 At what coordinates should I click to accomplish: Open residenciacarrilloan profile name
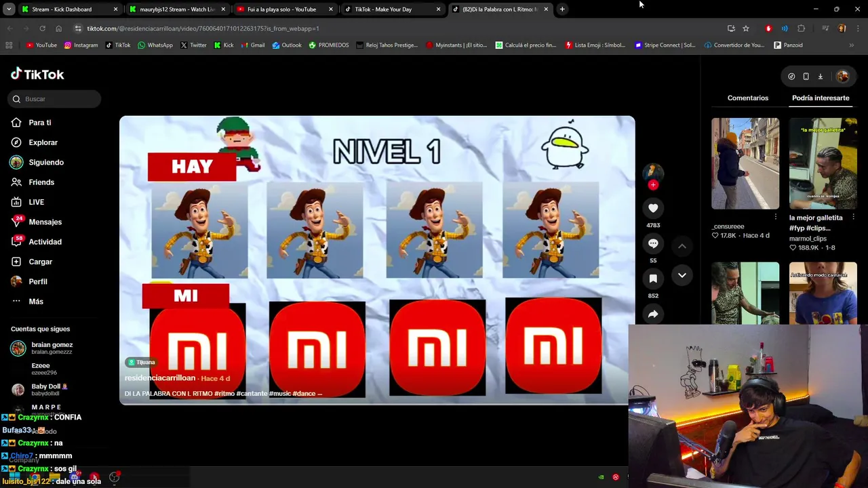tap(160, 378)
